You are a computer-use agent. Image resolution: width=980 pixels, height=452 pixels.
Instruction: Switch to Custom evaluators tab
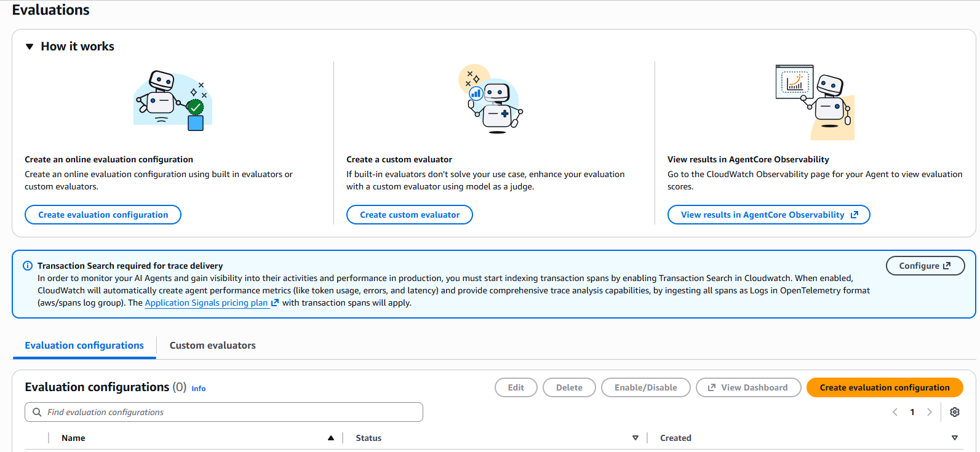(212, 346)
